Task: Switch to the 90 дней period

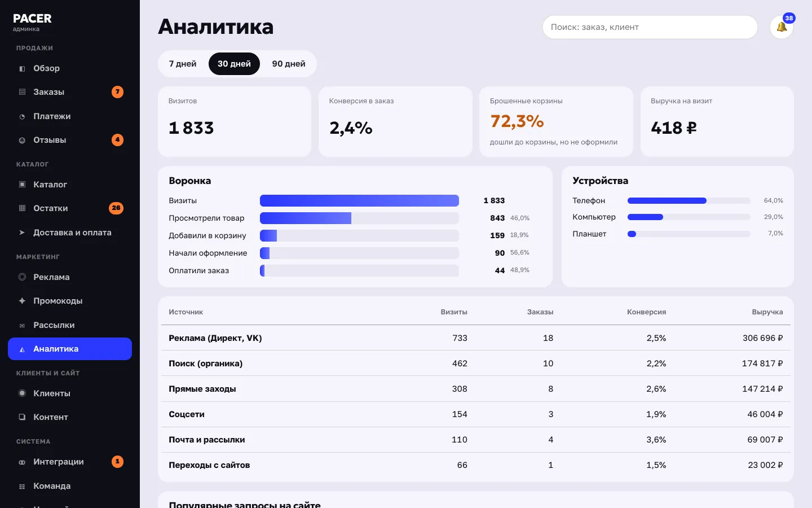Action: tap(289, 64)
